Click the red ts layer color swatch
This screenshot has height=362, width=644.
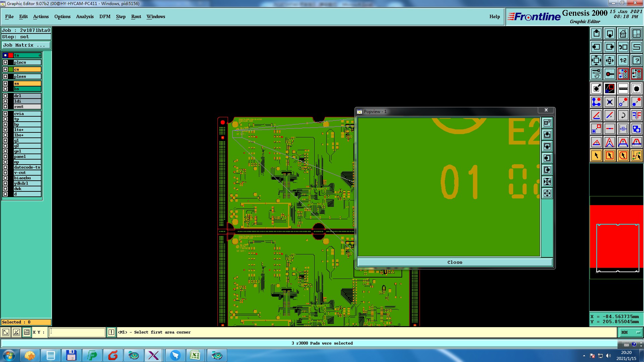[11, 55]
